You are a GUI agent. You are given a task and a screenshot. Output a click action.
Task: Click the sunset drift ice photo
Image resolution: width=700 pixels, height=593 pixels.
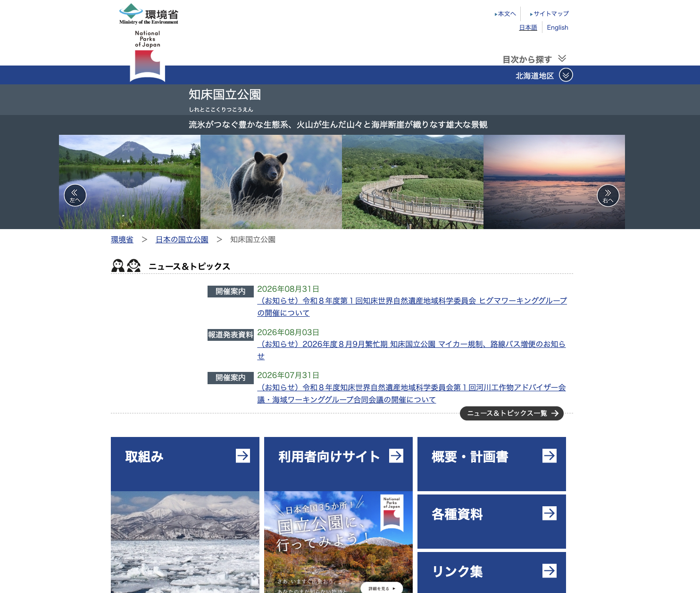tap(554, 182)
